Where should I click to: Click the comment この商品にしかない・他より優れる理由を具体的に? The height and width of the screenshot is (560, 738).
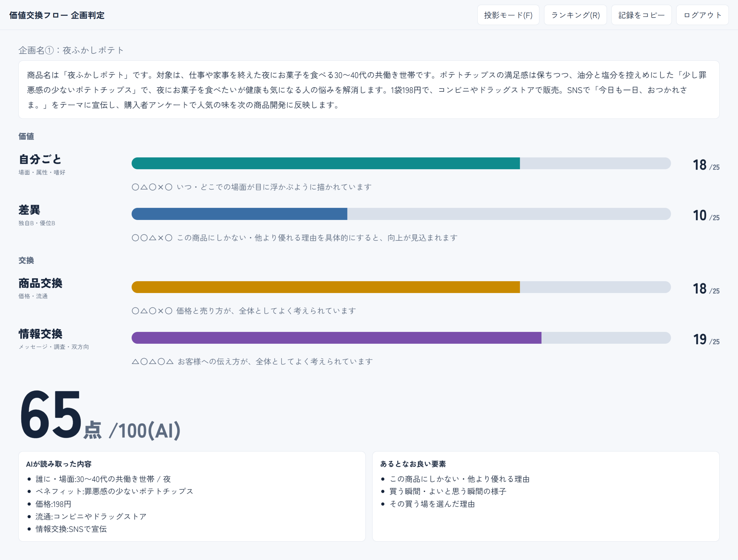click(317, 238)
